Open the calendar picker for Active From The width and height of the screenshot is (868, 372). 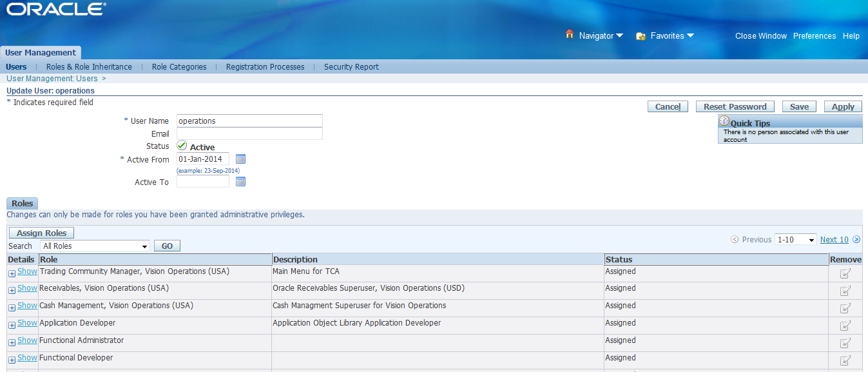pyautogui.click(x=241, y=159)
